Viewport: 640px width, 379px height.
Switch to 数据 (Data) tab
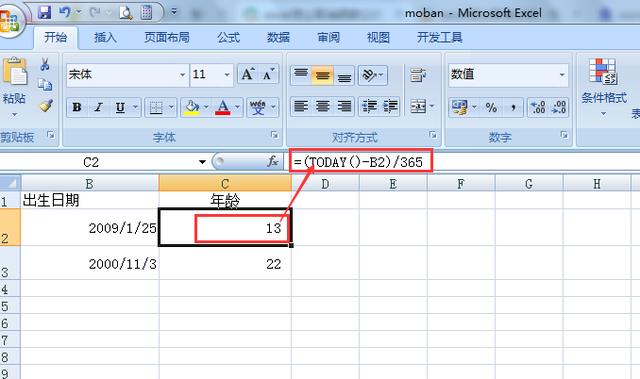point(278,38)
